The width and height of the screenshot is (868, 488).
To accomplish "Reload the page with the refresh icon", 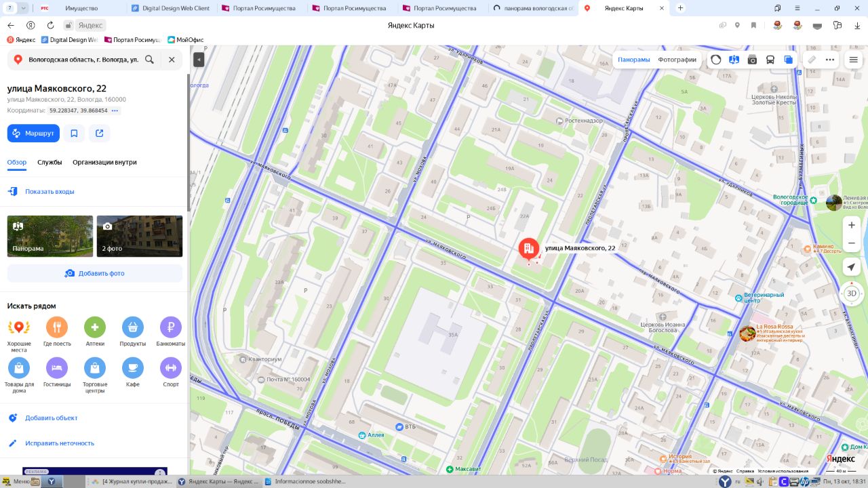I will (50, 25).
